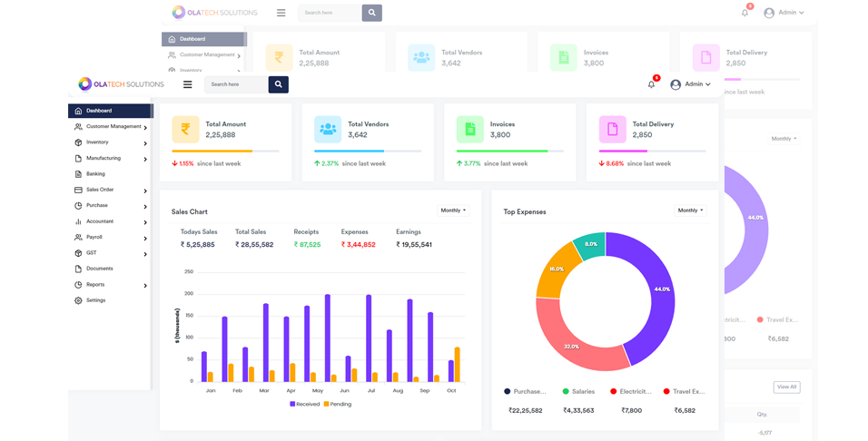The image size is (868, 441).
Task: Expand the Inventory submenu chevron
Action: (145, 144)
